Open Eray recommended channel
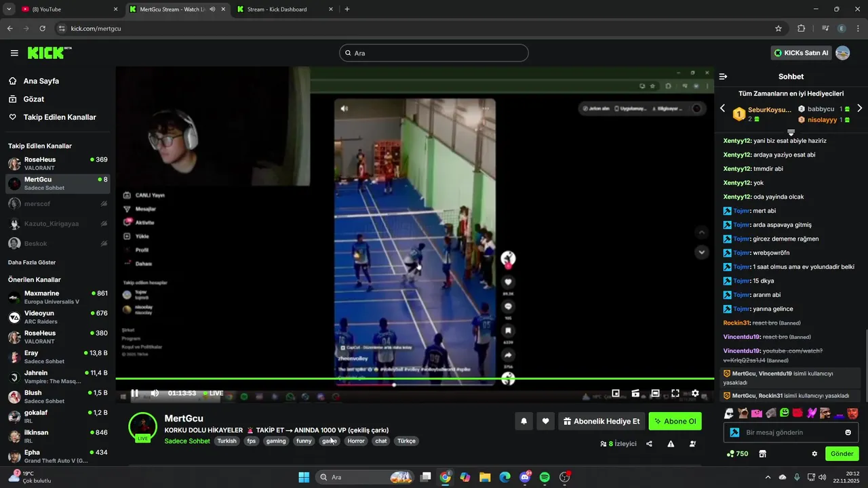 click(x=58, y=357)
